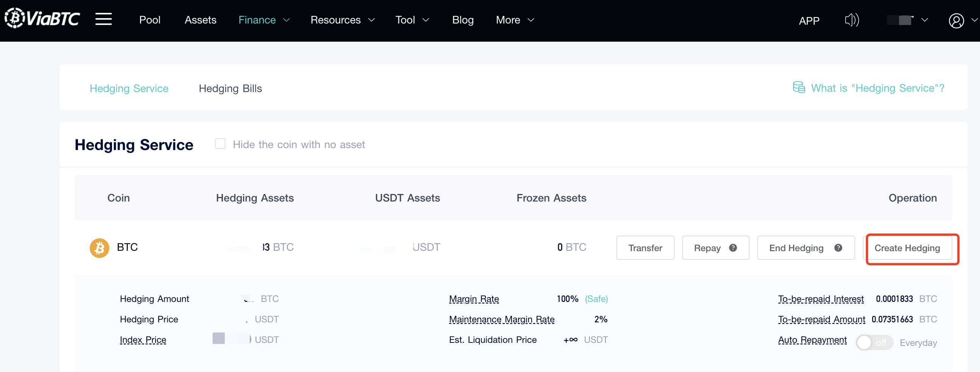Image resolution: width=980 pixels, height=372 pixels.
Task: Click the Transfer button
Action: (x=645, y=248)
